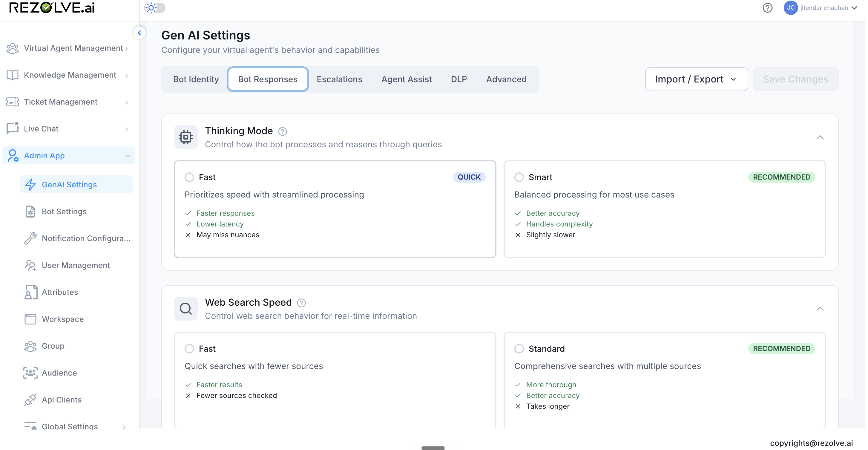The width and height of the screenshot is (868, 450).
Task: Click the copyrights@rezolve.ai footer link
Action: coord(811,443)
